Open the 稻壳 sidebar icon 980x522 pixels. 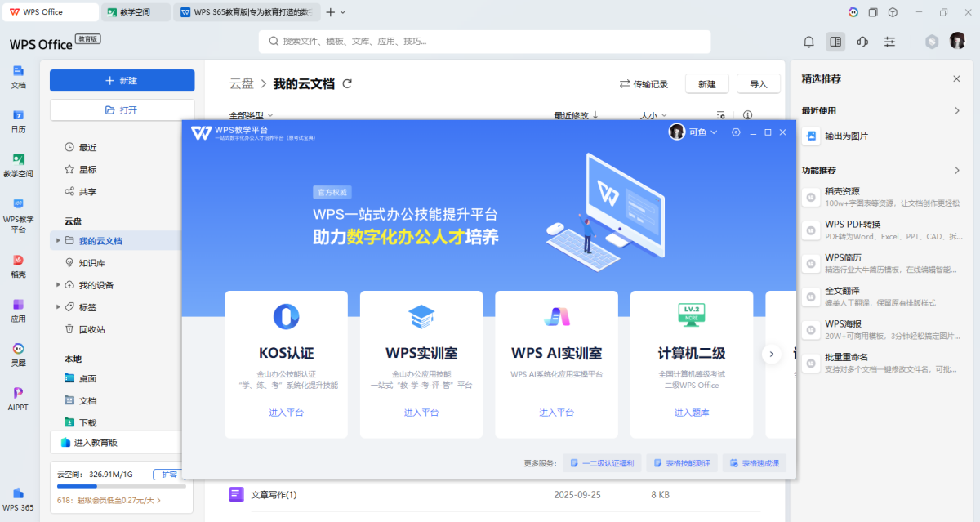click(x=18, y=260)
